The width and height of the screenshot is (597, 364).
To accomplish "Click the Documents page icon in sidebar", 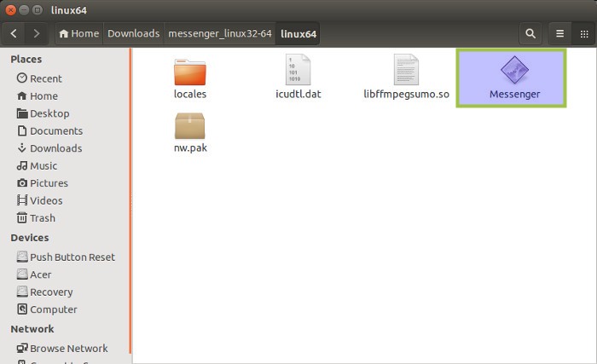I will 22,130.
